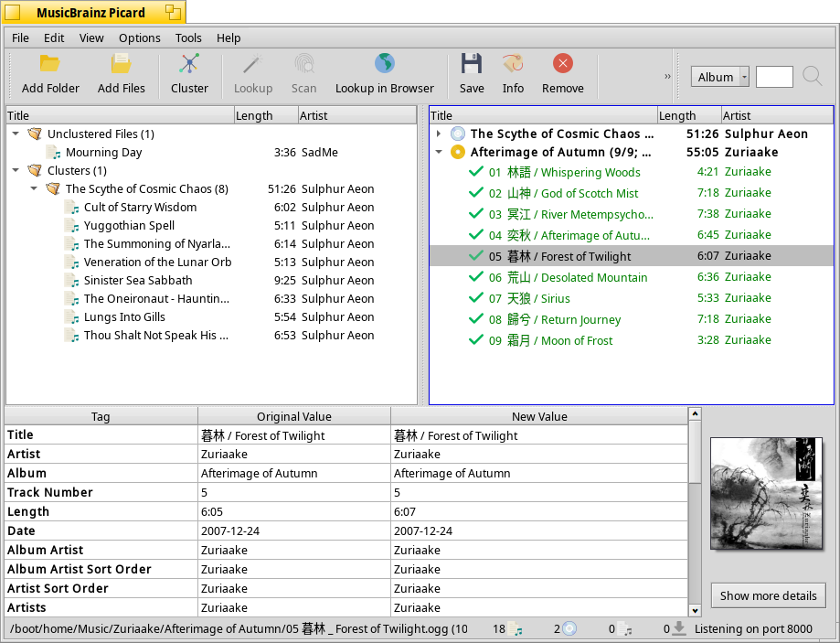
Task: Click the Date new value 2007-12-24 cell
Action: (x=539, y=530)
